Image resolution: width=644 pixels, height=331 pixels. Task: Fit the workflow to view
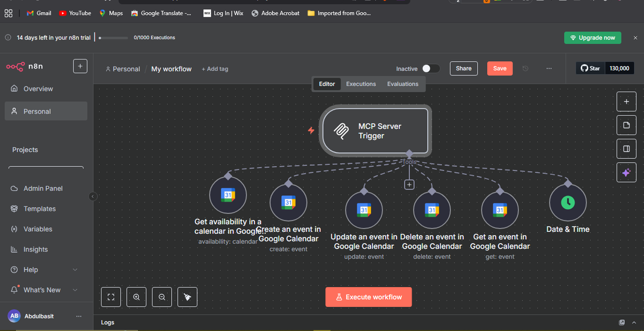click(111, 297)
